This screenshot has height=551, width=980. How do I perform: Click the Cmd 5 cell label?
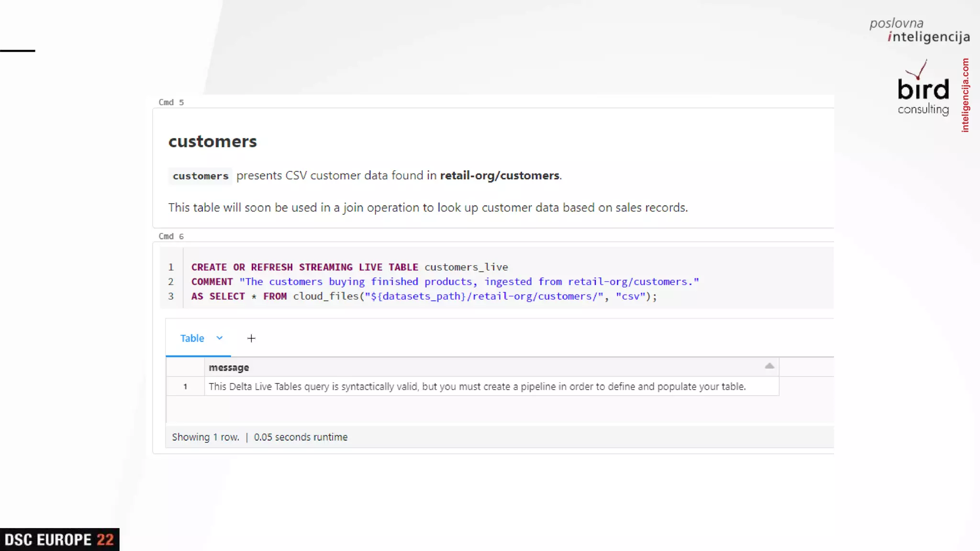click(171, 102)
